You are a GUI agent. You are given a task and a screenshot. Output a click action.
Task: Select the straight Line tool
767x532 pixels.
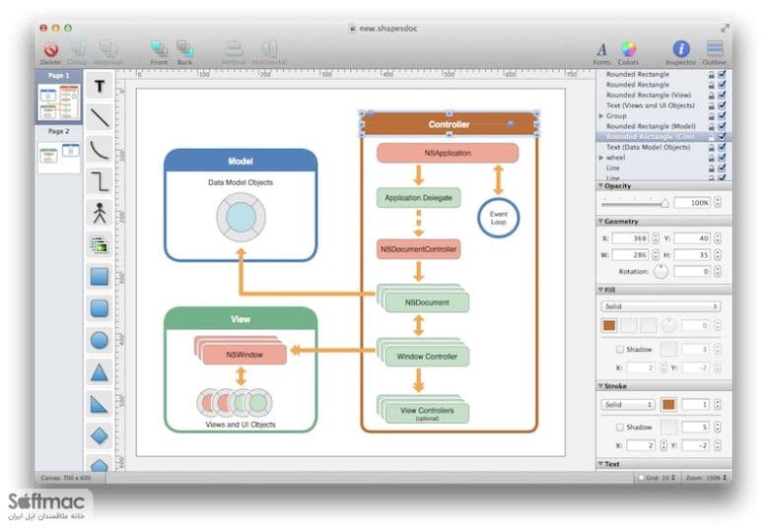[x=100, y=118]
